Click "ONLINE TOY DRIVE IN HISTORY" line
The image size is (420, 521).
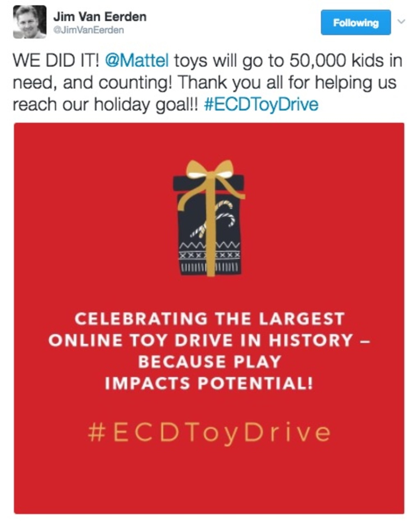[x=201, y=340]
